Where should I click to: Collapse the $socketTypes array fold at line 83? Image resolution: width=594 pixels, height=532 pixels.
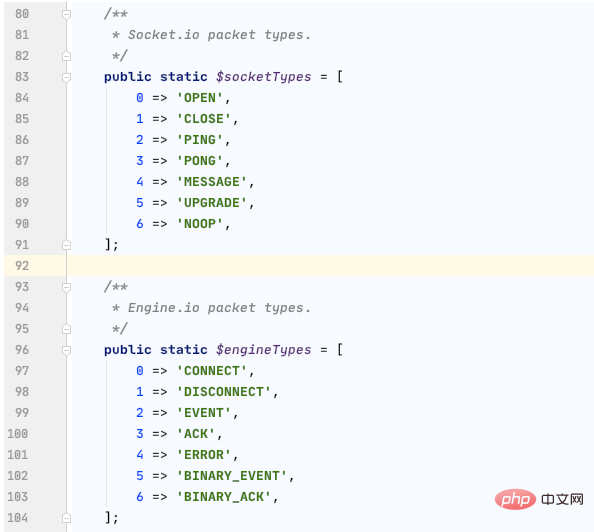click(66, 77)
